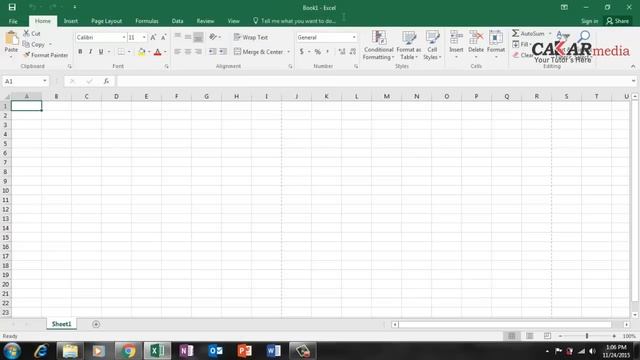Activate the Format Painter tool
The width and height of the screenshot is (640, 360).
[46, 55]
